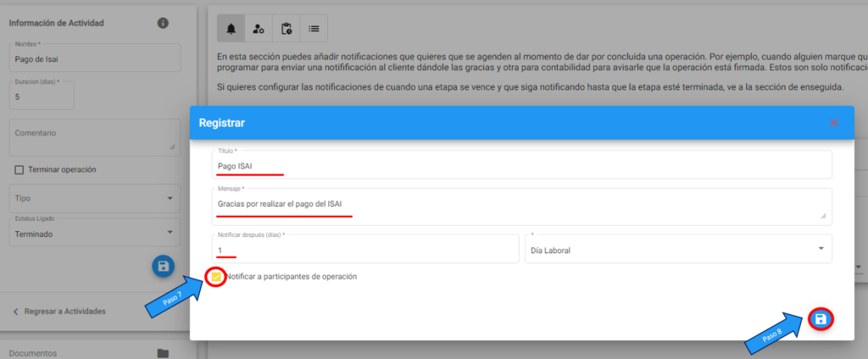This screenshot has height=359, width=868.
Task: Click the Registrar dialog title text
Action: click(x=221, y=123)
